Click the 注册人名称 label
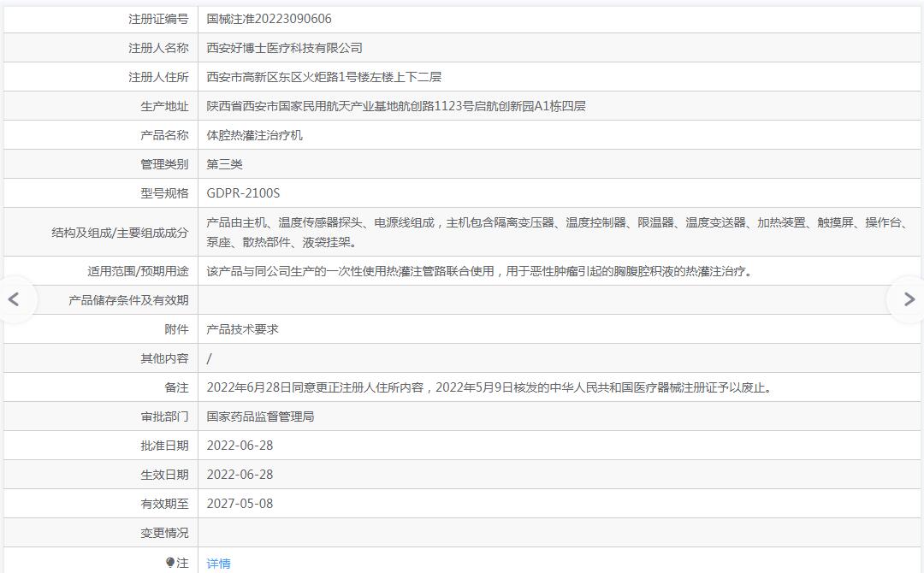Screen dimensions: 924x573 click(x=158, y=48)
